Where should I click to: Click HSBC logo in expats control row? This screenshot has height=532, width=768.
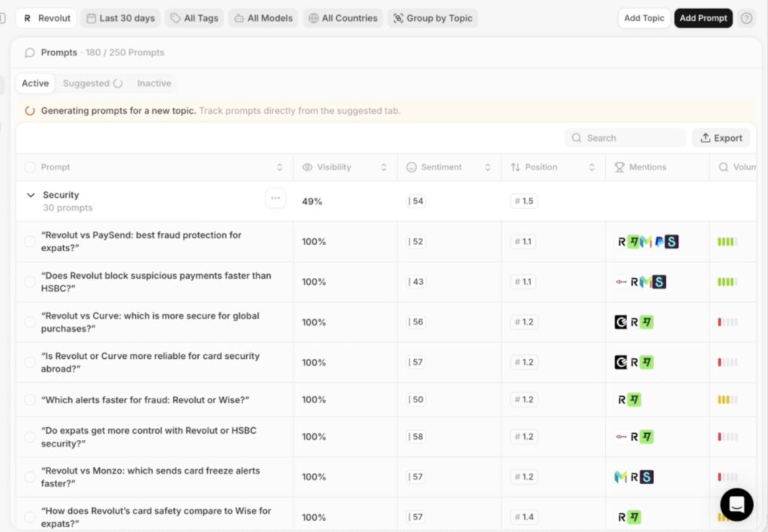[621, 437]
